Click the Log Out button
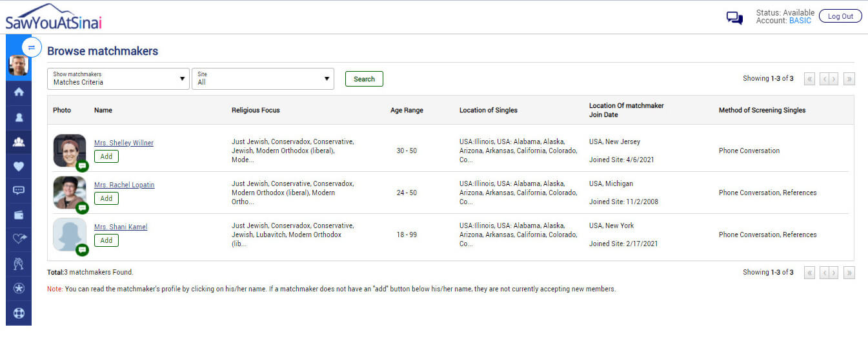Image resolution: width=868 pixels, height=356 pixels. (x=840, y=16)
